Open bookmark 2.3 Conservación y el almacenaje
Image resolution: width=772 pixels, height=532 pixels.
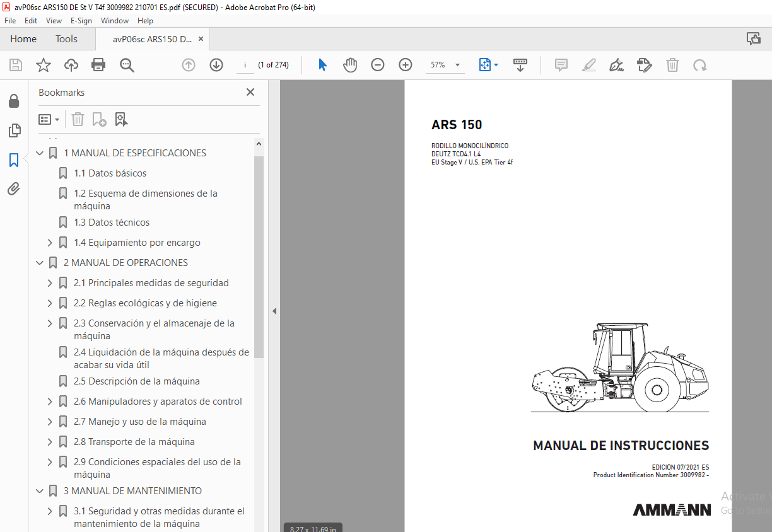click(x=154, y=330)
